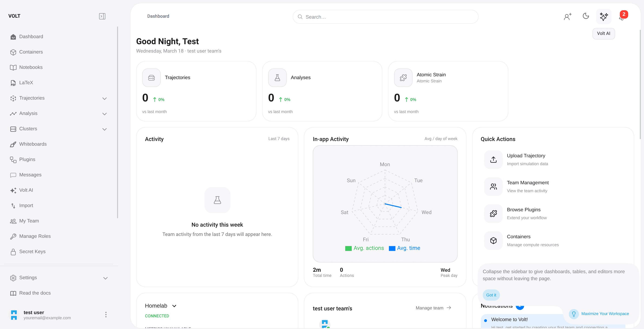Click the test user avatar thumbnail
The height and width of the screenshot is (329, 644).
tap(14, 315)
